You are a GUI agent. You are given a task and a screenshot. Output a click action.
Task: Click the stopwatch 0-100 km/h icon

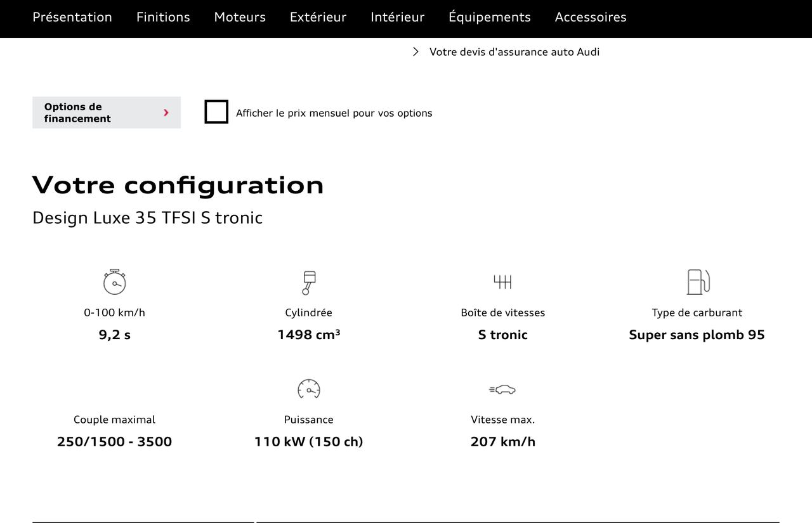[x=115, y=282]
